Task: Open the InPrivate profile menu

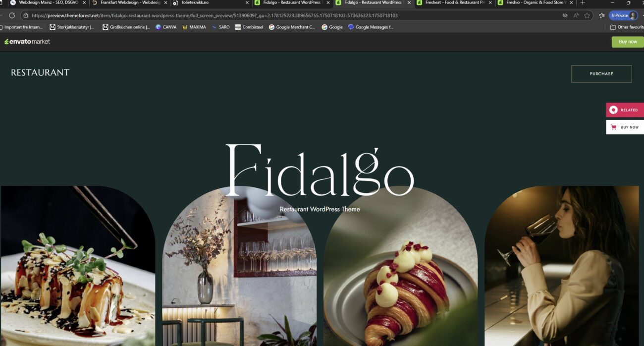Action: point(623,15)
